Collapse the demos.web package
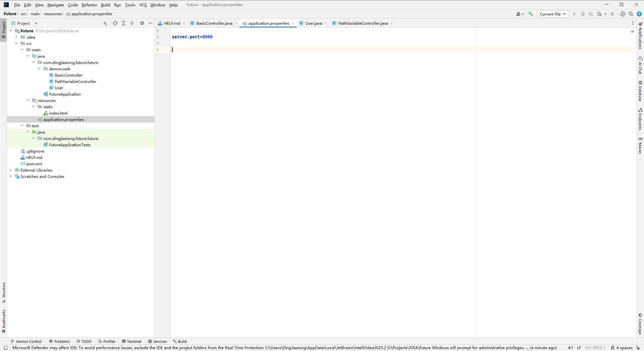Viewport: 644px width, 351px height. coord(39,69)
